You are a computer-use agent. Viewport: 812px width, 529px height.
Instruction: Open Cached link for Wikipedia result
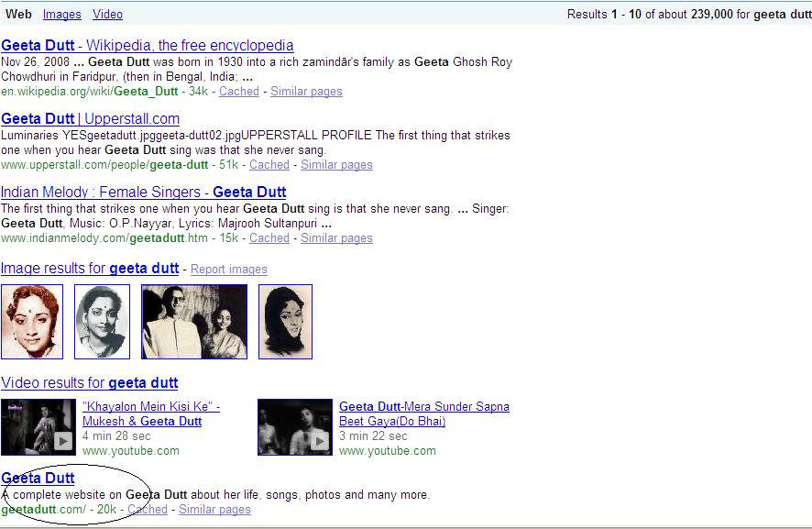238,91
